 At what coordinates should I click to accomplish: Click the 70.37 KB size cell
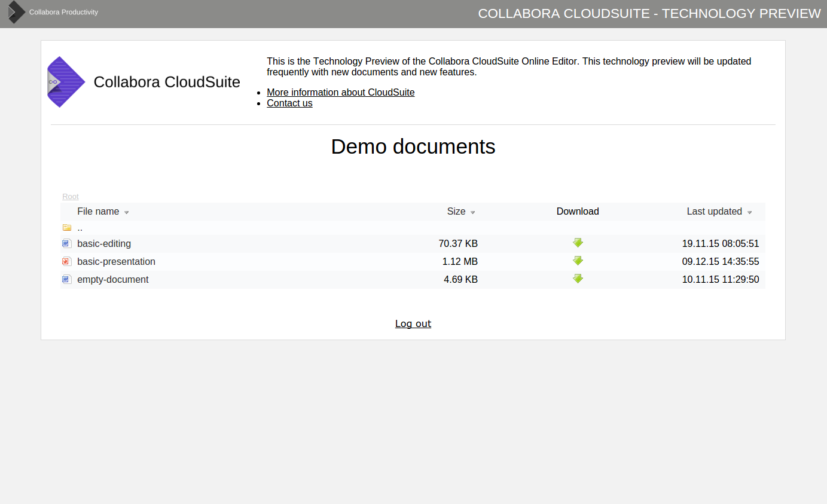pyautogui.click(x=458, y=243)
